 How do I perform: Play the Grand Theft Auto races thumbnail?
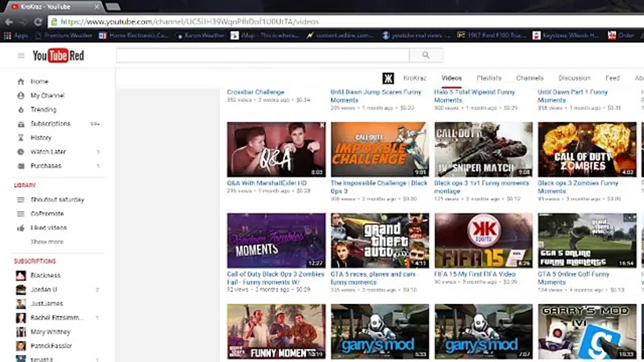(x=380, y=240)
